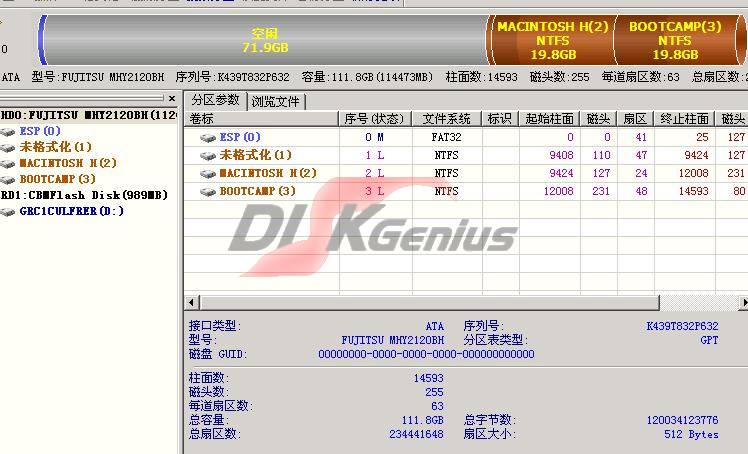Click the 扇区 column header
This screenshot has width=748, height=454.
pyautogui.click(x=635, y=119)
